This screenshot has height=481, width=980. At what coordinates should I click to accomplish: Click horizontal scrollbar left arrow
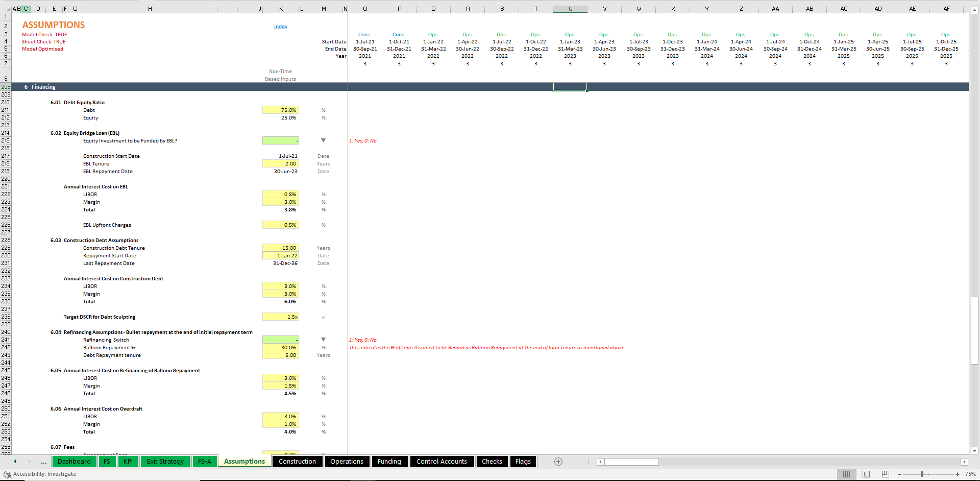(x=600, y=462)
